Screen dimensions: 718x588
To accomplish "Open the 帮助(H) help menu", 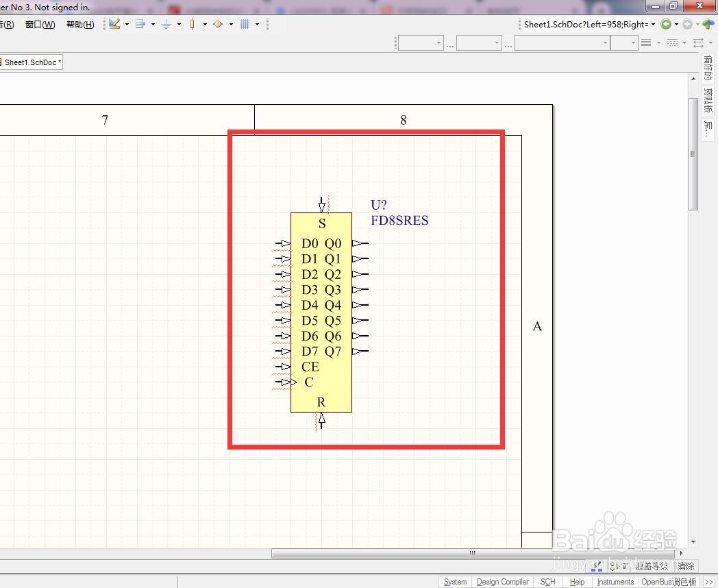I will [80, 24].
